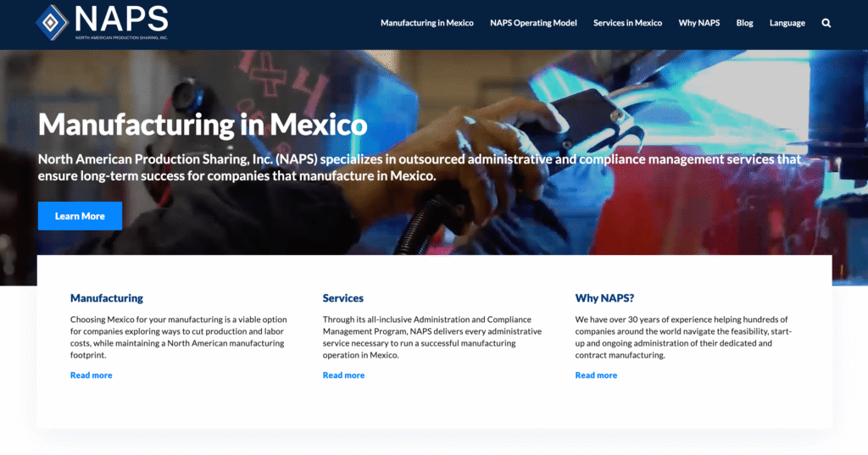Open the search magnifier icon
The height and width of the screenshot is (455, 868).
coord(826,23)
